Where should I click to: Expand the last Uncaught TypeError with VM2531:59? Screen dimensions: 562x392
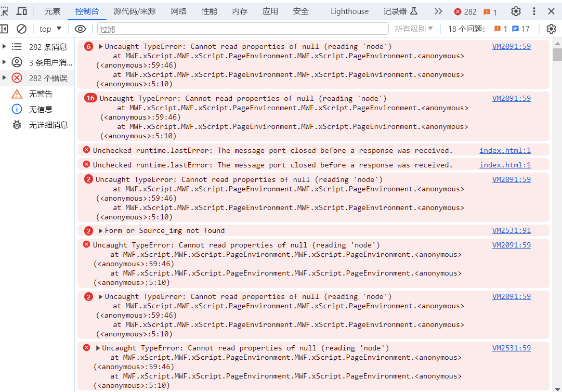pyautogui.click(x=98, y=348)
